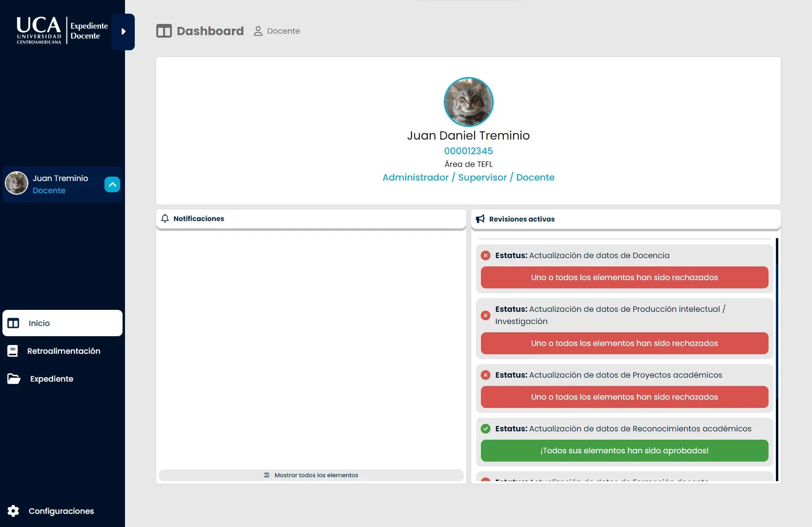
Task: Click the Docente user icon in the header
Action: 258,31
